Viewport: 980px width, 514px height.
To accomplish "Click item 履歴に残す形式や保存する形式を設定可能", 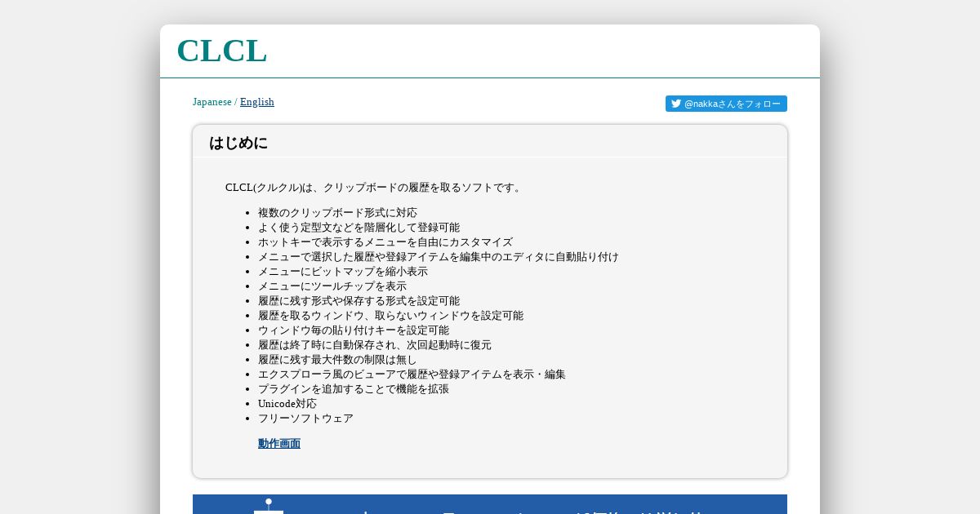I will [359, 301].
